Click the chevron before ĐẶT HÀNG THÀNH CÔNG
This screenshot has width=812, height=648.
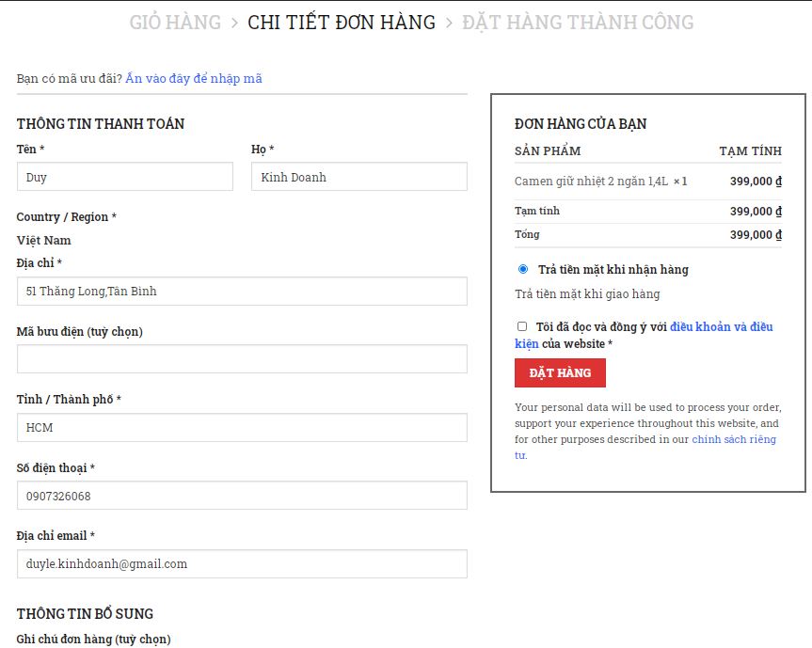449,23
